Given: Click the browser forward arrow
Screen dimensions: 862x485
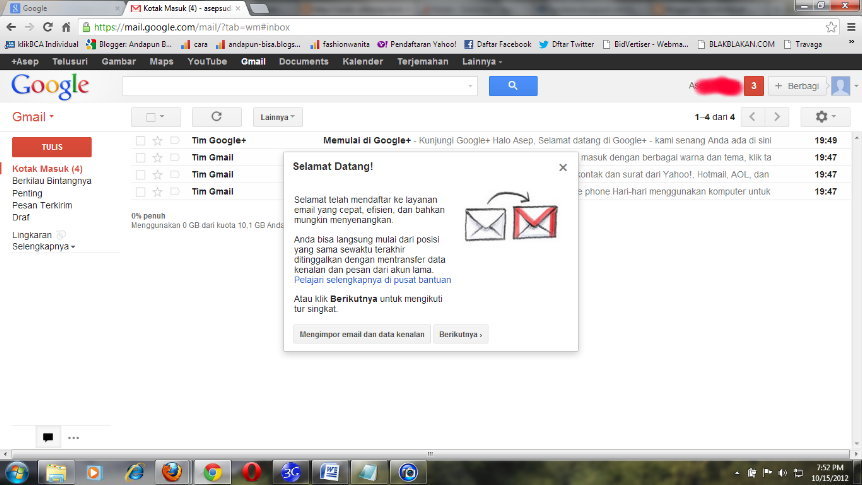Looking at the screenshot, I should click(29, 27).
